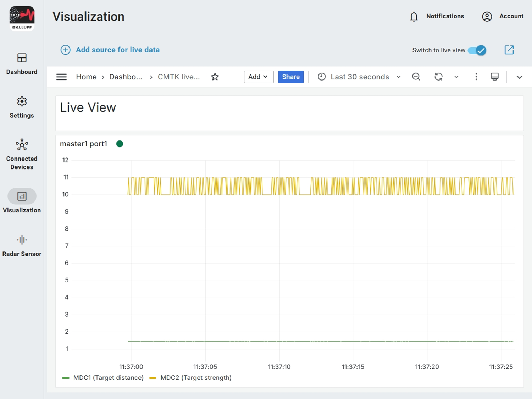
Task: Click the Home breadcrumb
Action: coord(86,77)
